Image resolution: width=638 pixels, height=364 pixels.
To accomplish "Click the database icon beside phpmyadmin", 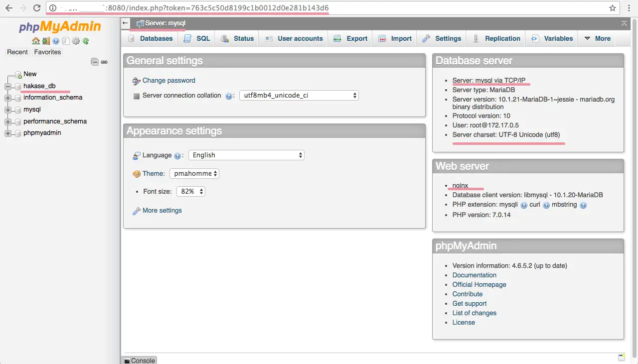I will tap(18, 133).
